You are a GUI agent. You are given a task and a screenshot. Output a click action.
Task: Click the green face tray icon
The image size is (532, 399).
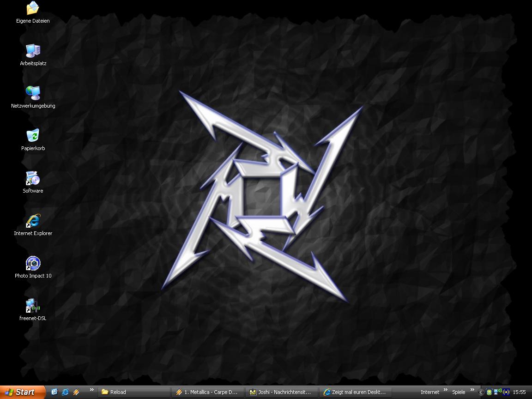pyautogui.click(x=489, y=392)
